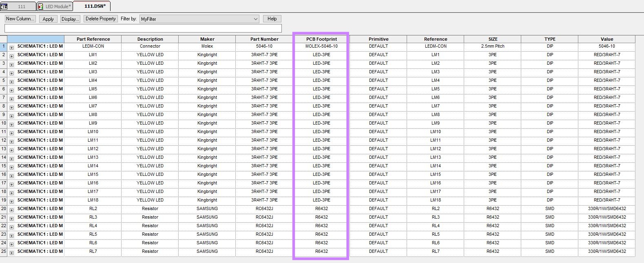Switch to the LED Module tab

click(55, 7)
